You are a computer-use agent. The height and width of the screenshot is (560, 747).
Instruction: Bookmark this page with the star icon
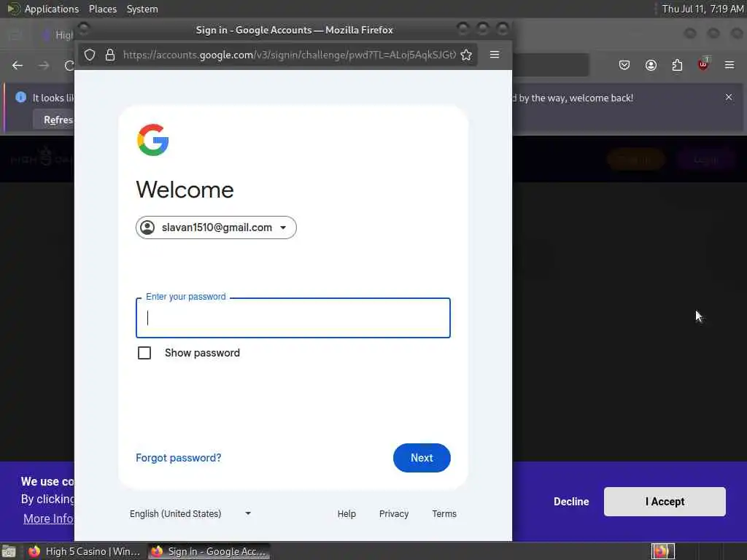pos(466,55)
